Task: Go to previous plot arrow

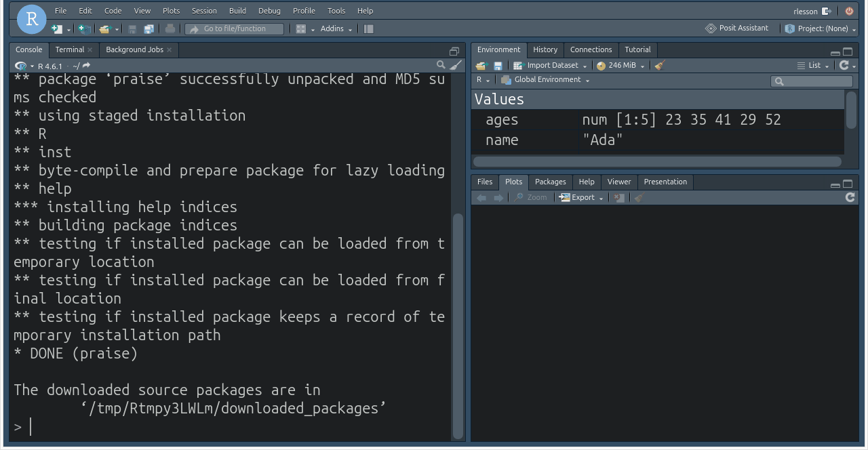Action: [x=482, y=198]
